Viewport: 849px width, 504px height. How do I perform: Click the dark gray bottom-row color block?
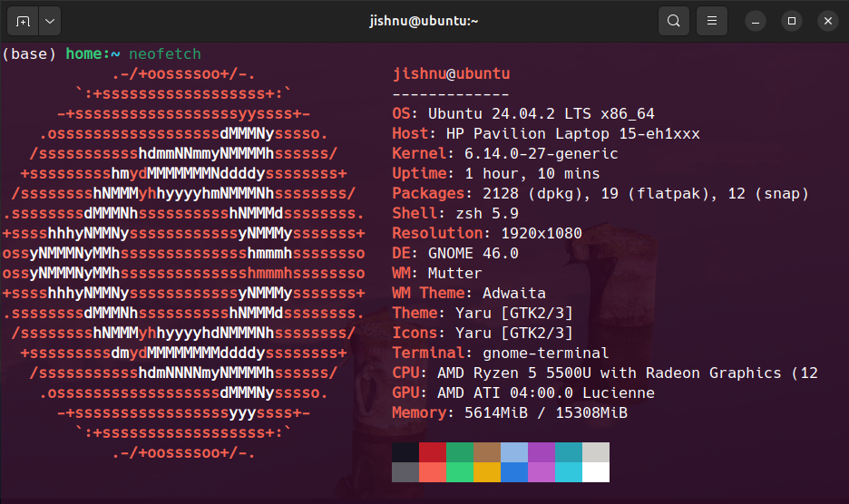[x=405, y=472]
